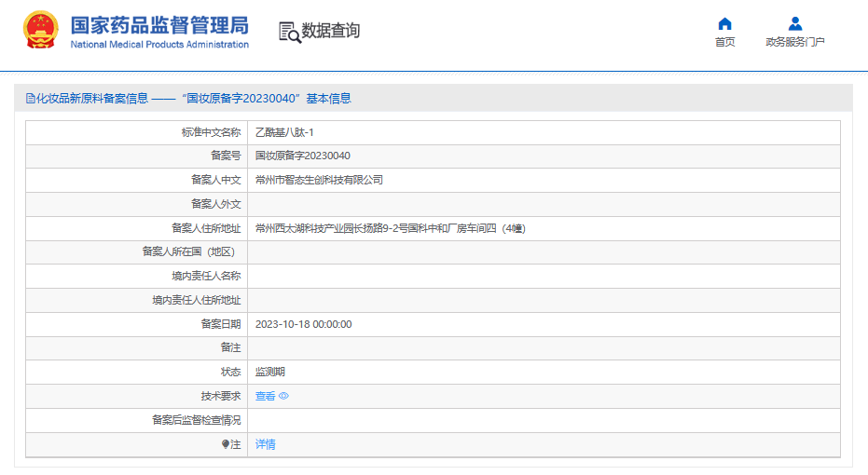Click the 国家药品监督管理局 title

click(159, 25)
